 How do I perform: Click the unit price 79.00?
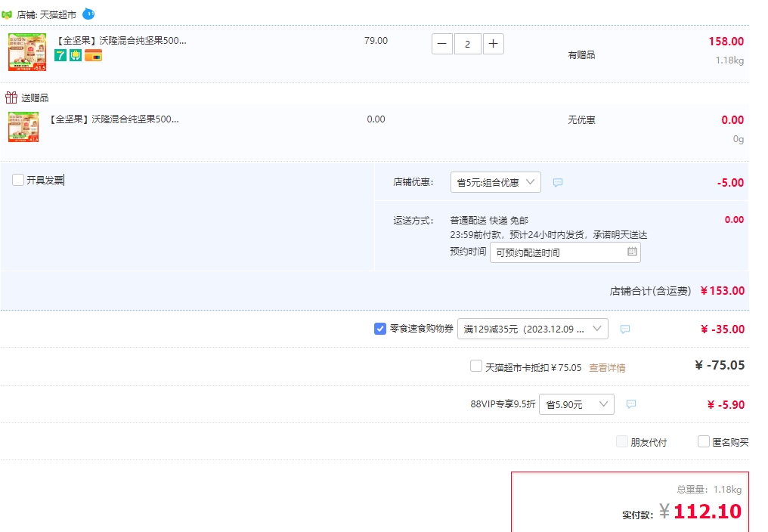click(376, 41)
